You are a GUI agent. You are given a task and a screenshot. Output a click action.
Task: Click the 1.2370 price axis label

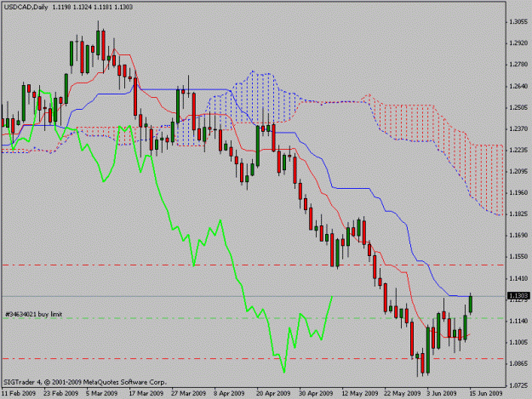tap(518, 128)
